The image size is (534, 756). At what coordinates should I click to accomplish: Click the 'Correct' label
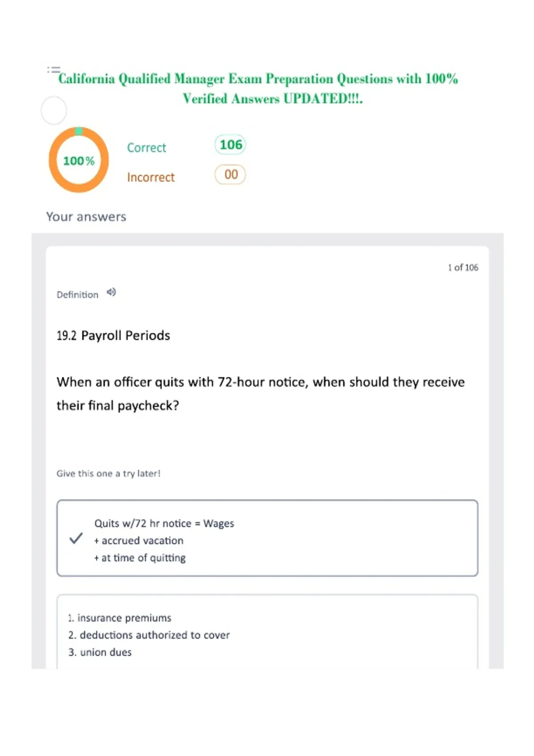click(x=146, y=148)
